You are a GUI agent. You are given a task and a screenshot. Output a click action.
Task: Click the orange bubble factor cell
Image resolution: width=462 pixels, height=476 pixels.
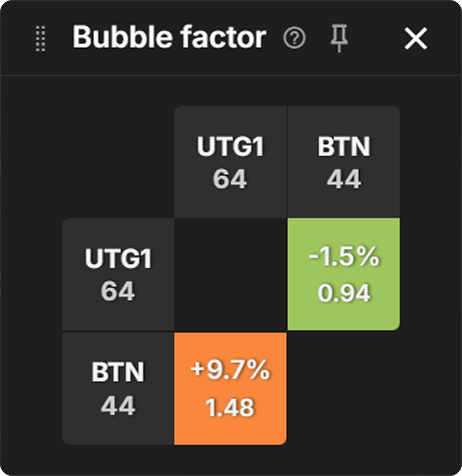pos(230,388)
